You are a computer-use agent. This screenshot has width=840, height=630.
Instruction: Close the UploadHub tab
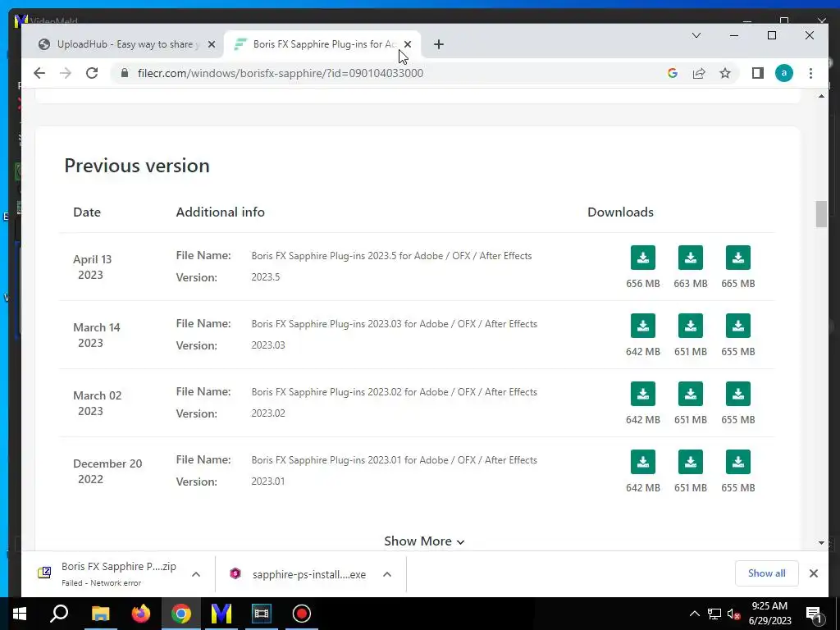[212, 44]
